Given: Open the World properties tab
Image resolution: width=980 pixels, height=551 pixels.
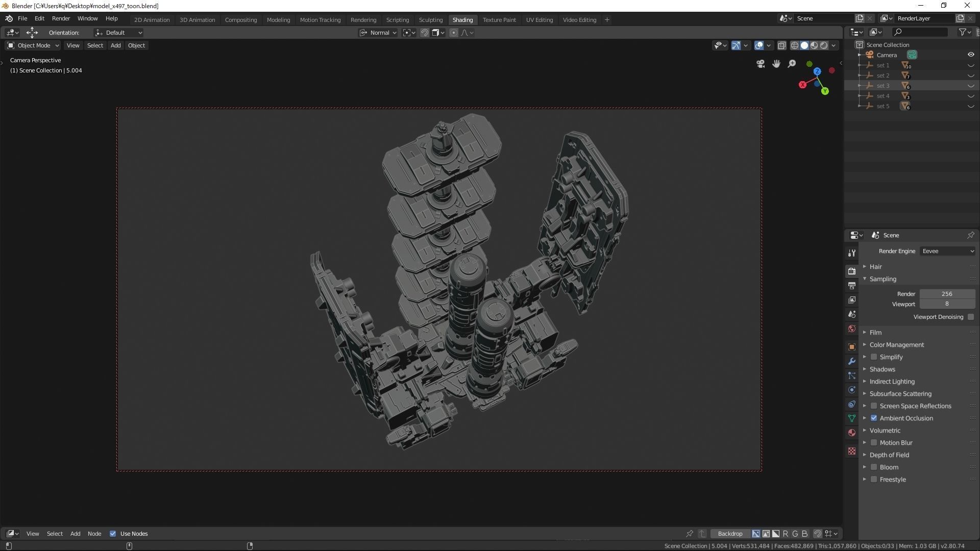Looking at the screenshot, I should (x=851, y=329).
